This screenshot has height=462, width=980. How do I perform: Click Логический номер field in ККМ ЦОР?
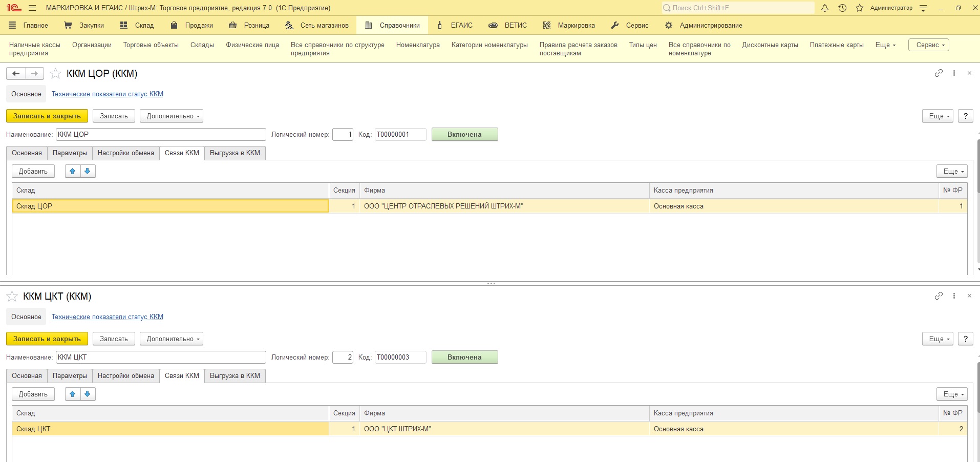point(343,135)
